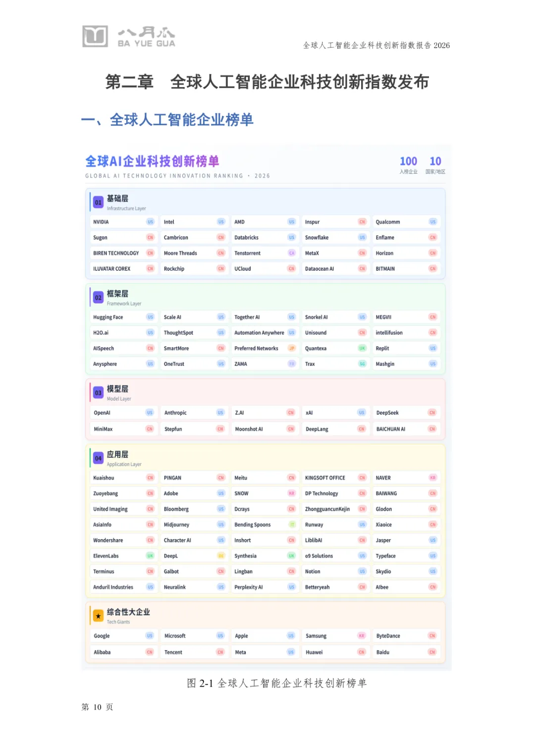
Task: Click the 'Automation Anywhere' cell
Action: tap(265, 333)
